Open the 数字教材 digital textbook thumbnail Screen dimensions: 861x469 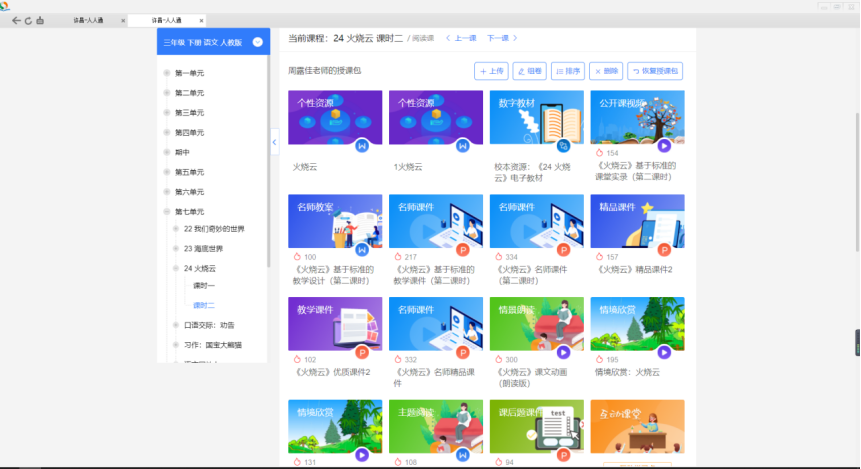coord(536,117)
